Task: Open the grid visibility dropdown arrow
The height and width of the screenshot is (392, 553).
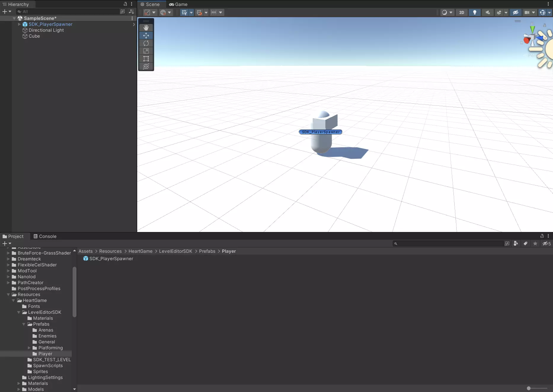Action: click(191, 12)
